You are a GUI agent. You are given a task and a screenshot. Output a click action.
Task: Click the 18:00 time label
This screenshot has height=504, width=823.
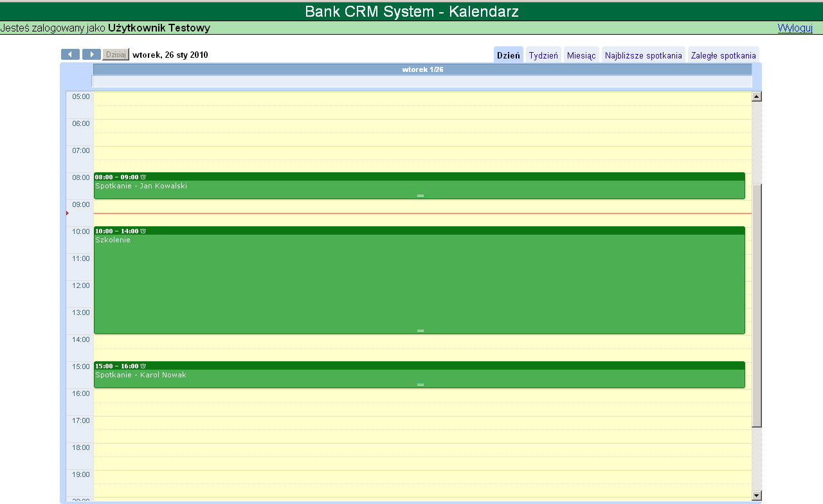coord(81,447)
